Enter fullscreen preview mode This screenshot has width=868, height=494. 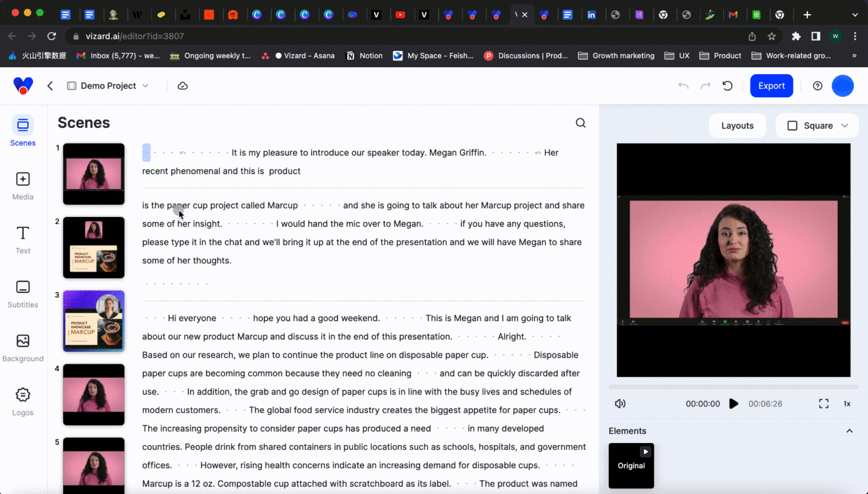coord(823,404)
